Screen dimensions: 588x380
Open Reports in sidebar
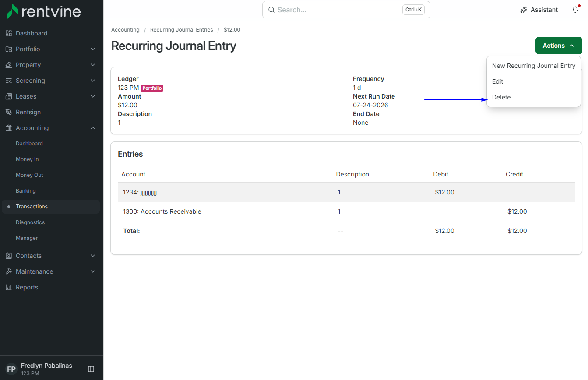click(x=27, y=287)
